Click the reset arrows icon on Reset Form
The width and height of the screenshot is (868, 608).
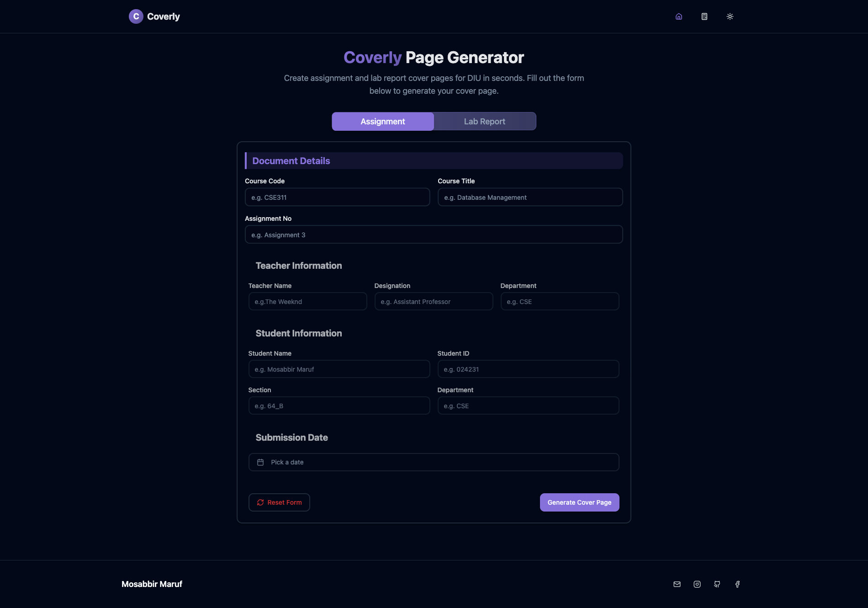[x=260, y=502]
